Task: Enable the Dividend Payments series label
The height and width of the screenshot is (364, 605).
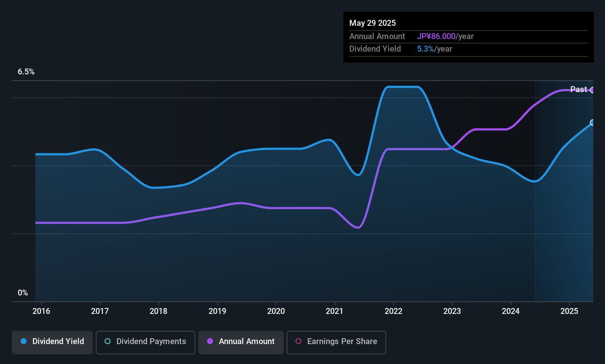Action: click(151, 341)
